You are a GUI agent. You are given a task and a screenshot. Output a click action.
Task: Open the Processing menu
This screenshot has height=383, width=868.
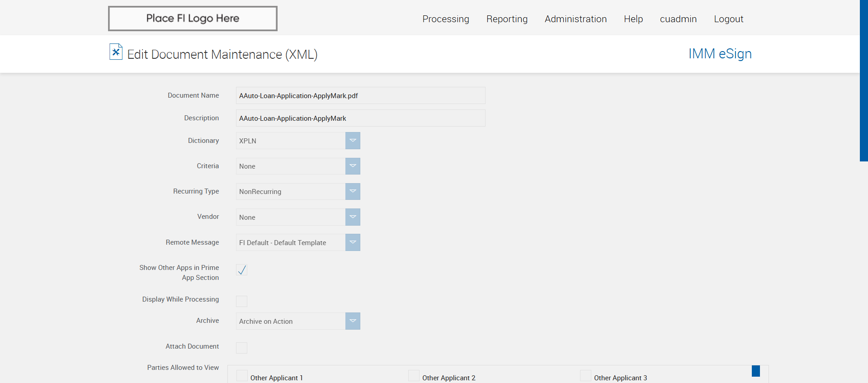446,19
